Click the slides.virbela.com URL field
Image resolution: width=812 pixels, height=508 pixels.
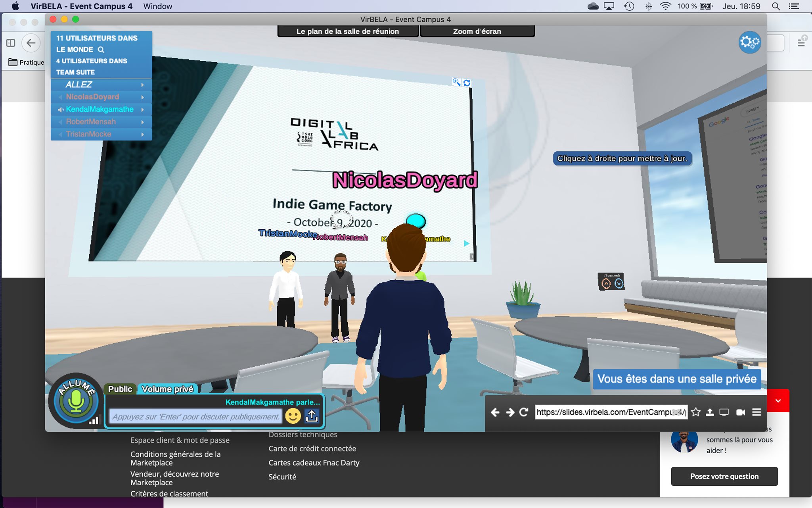click(611, 412)
